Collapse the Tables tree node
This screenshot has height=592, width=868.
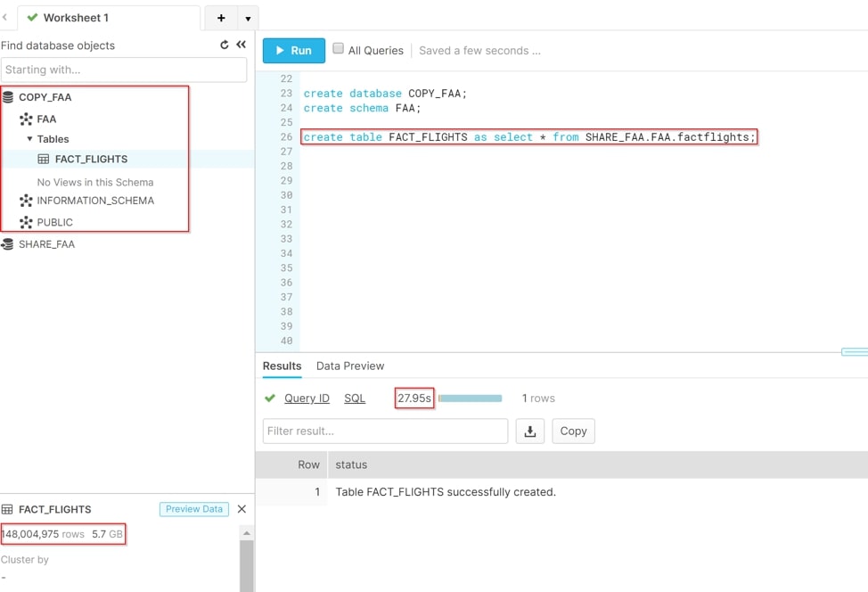pos(30,139)
